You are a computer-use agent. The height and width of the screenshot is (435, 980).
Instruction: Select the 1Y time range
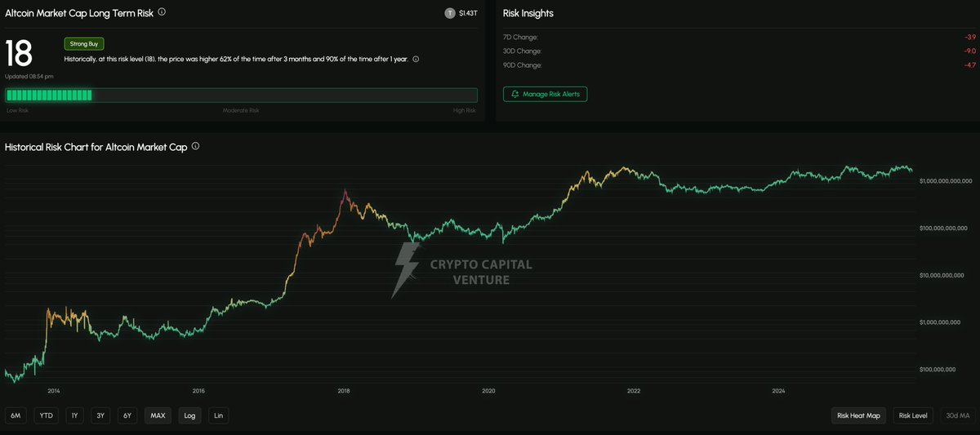pyautogui.click(x=74, y=415)
